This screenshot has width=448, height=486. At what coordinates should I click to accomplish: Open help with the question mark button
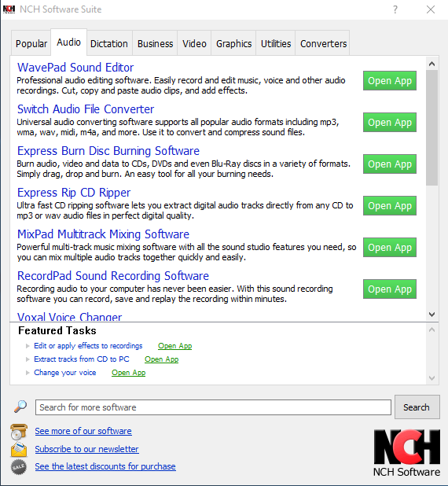tap(395, 9)
